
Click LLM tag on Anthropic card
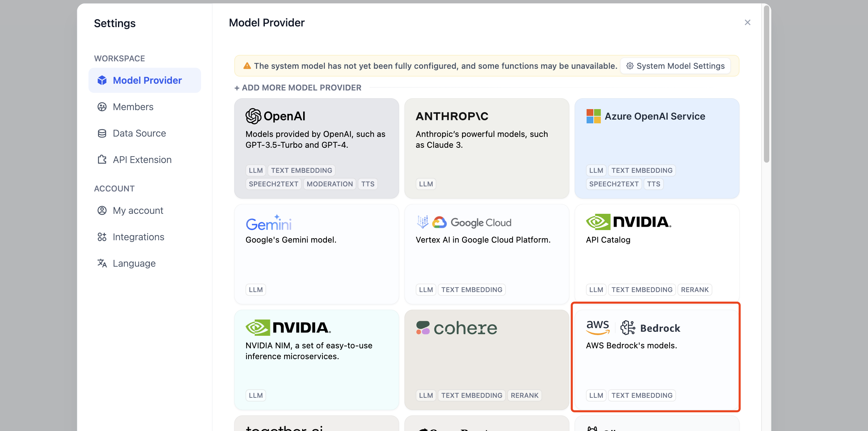(x=426, y=184)
